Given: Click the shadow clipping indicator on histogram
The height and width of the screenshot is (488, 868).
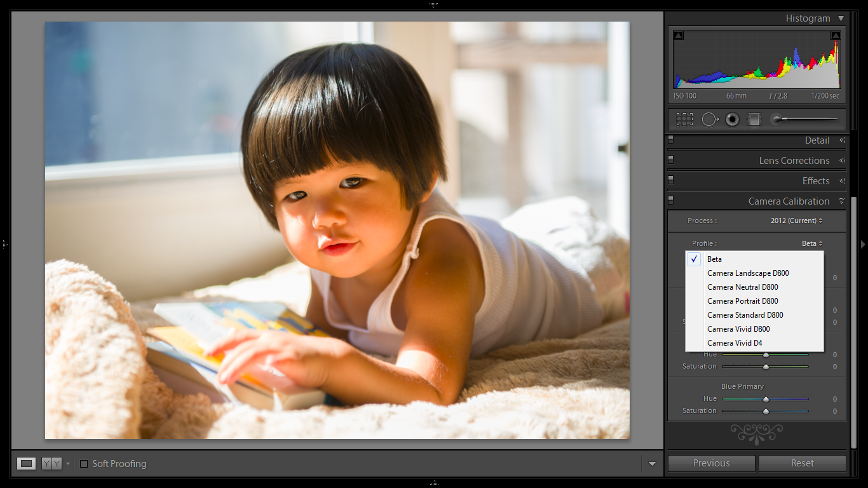Looking at the screenshot, I should coord(678,35).
